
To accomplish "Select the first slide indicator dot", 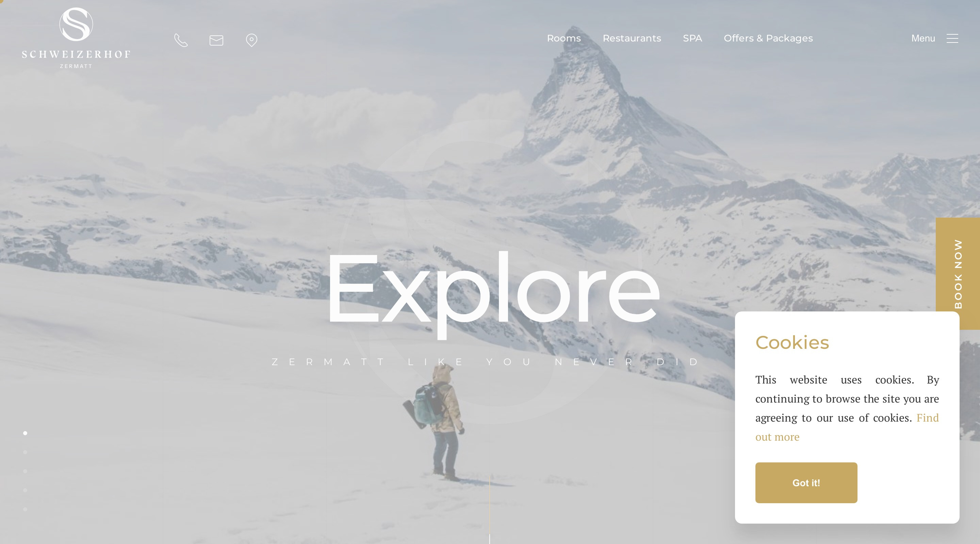I will coord(25,433).
